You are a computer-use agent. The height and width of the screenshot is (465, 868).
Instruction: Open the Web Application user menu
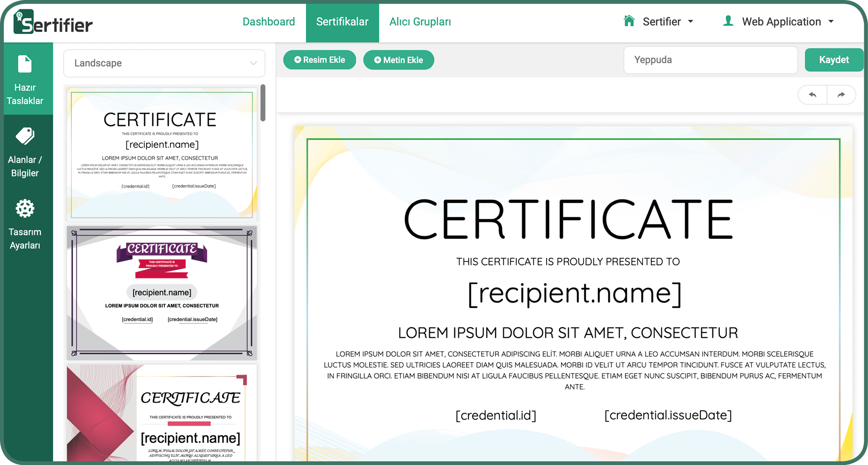pos(788,22)
